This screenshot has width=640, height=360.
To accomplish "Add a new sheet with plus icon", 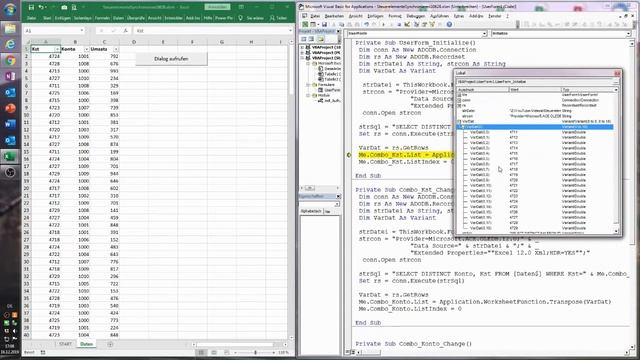I will point(110,344).
